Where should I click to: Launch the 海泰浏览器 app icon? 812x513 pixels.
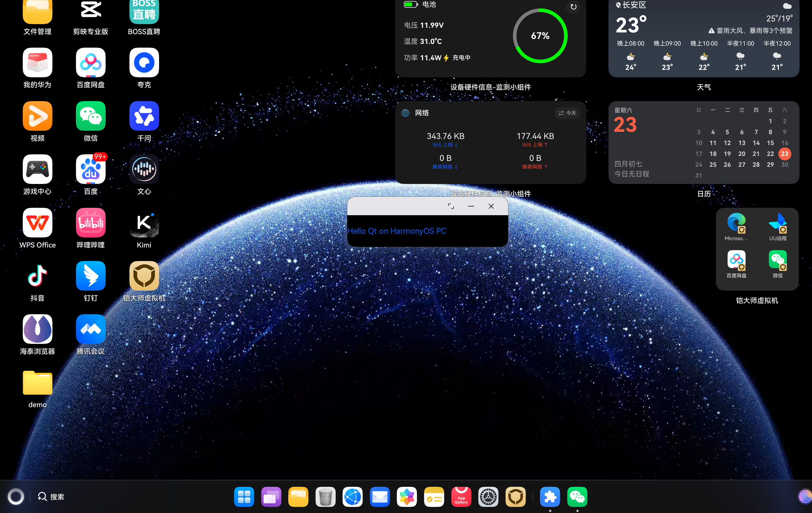click(x=37, y=329)
